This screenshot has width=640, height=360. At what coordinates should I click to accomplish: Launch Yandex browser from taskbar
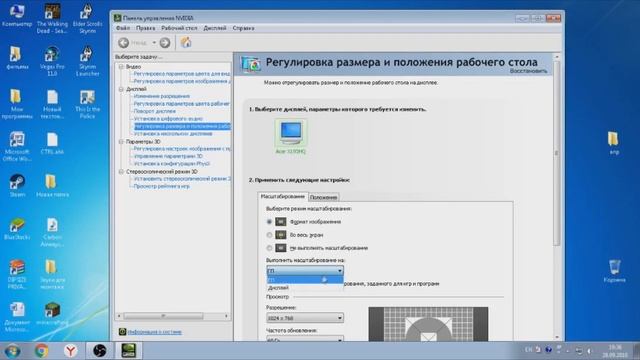70,351
